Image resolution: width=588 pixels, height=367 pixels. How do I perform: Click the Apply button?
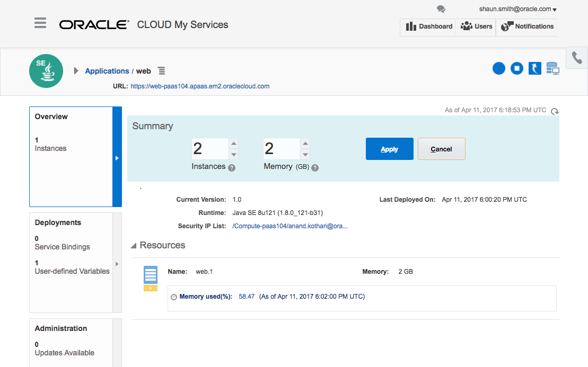click(x=390, y=149)
